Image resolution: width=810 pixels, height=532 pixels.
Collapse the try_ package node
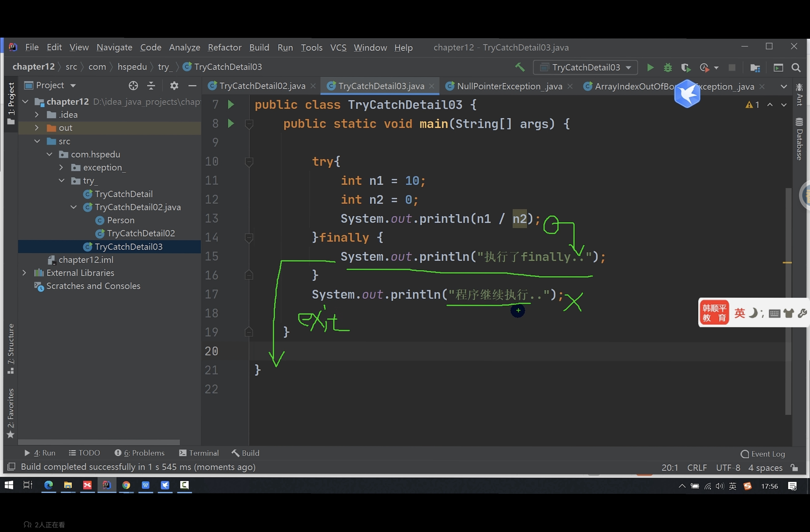(62, 181)
